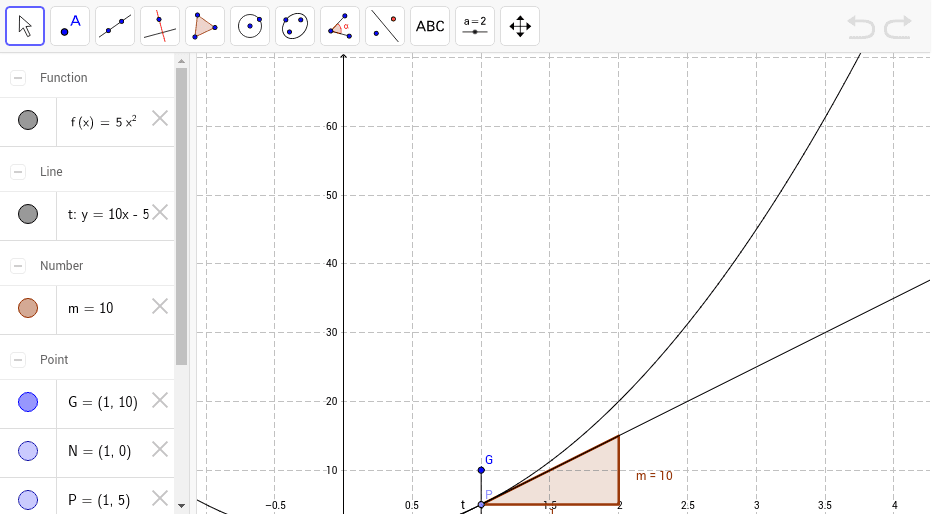Click the shaded slope triangle
The height and width of the screenshot is (516, 932).
tap(573, 482)
